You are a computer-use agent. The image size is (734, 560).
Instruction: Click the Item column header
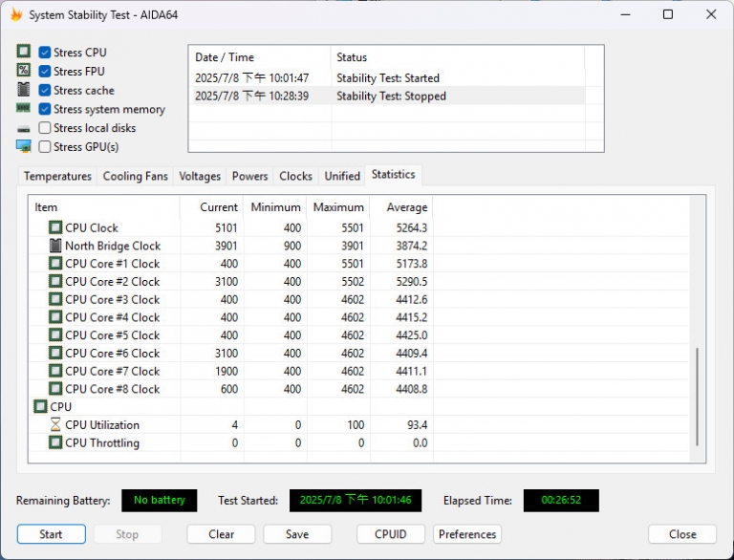point(104,207)
